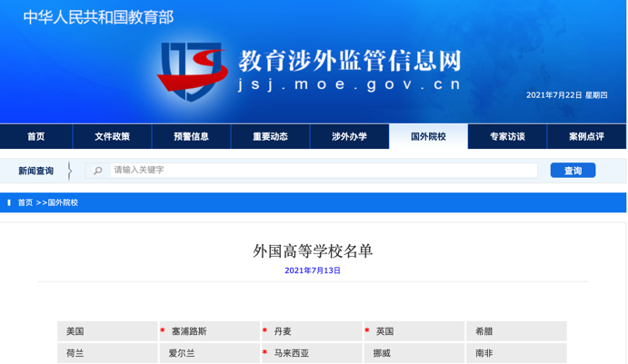This screenshot has width=628, height=364.
Task: Select the 国外院校 navigation tab
Action: coord(429,137)
